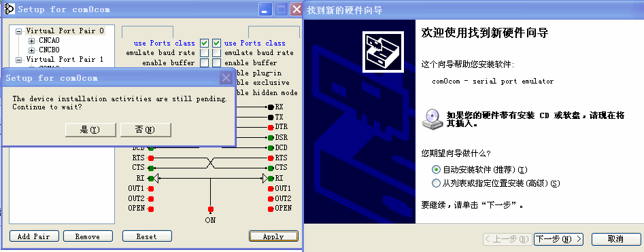Viewport: 644px width, 252px height.
Task: Click the red ON signal marker
Action: pos(211,209)
